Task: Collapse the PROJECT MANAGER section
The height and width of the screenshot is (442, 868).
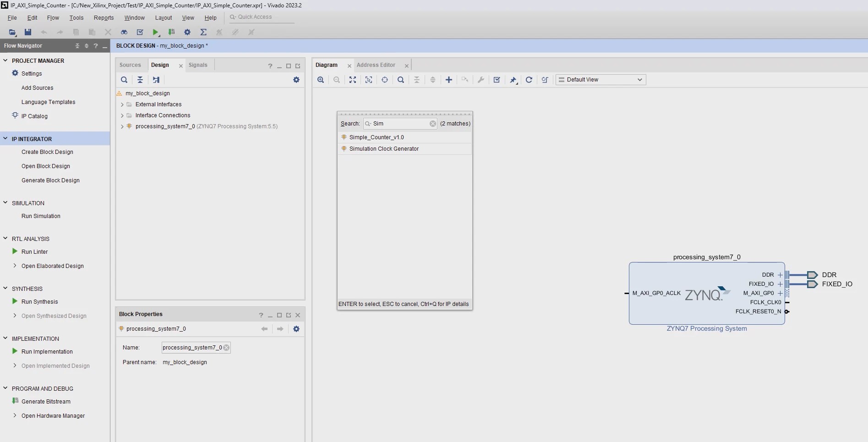Action: coord(5,60)
